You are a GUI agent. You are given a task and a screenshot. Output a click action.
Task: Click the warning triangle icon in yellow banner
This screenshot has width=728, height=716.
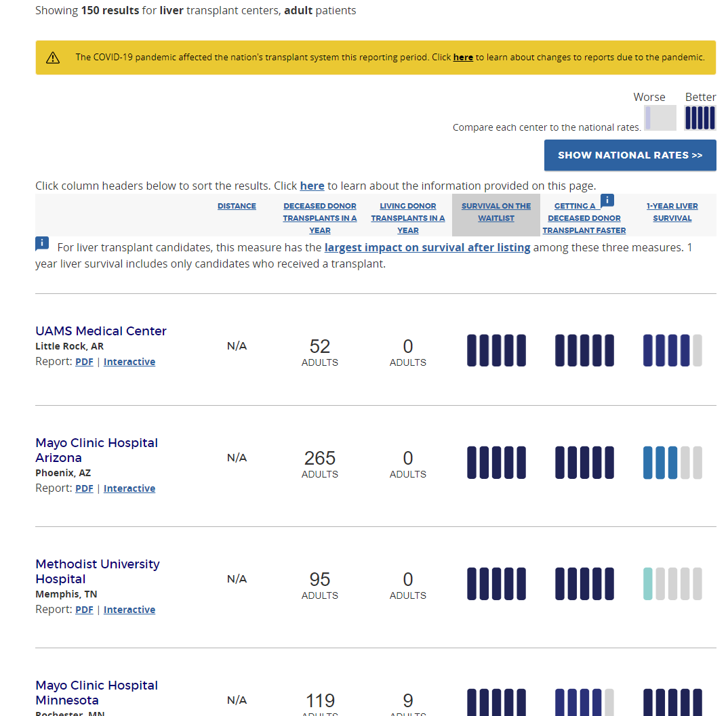[x=53, y=58]
